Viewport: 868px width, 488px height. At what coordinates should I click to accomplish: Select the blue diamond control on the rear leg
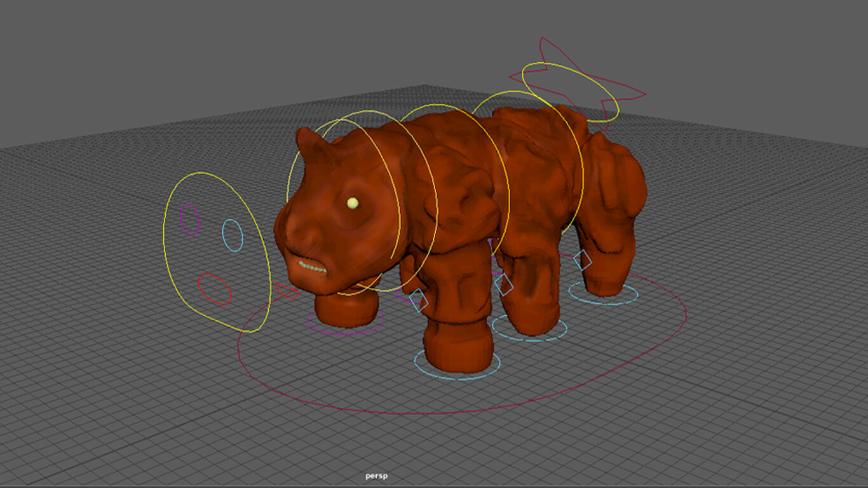582,259
